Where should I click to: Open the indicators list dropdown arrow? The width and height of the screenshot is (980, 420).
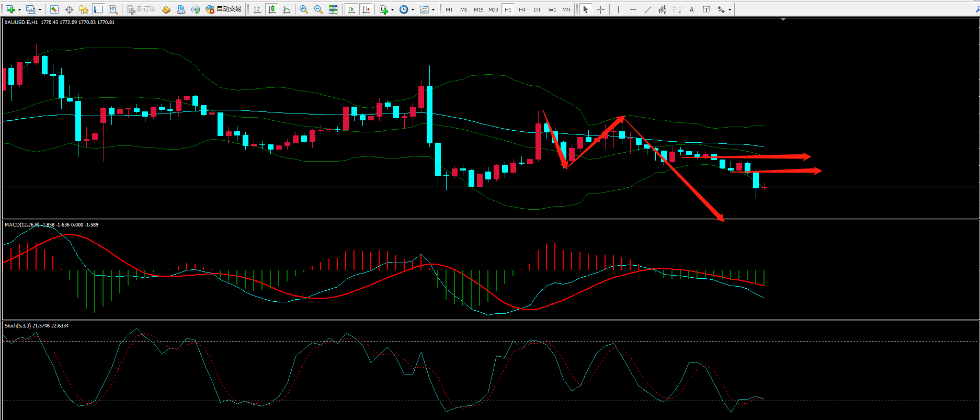(392, 9)
